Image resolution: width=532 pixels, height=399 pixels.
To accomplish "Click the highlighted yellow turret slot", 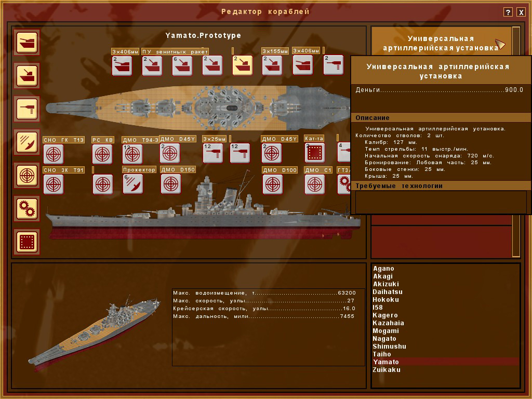I will click(x=242, y=66).
